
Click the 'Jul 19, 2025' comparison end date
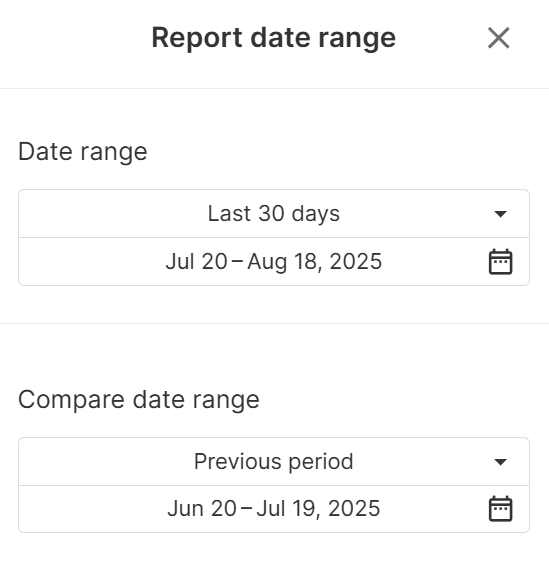pos(318,509)
